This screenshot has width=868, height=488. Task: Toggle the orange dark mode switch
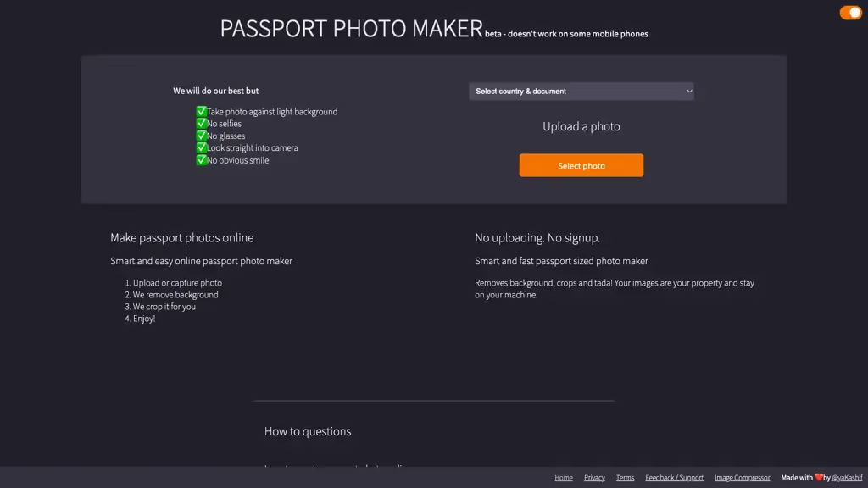(850, 12)
